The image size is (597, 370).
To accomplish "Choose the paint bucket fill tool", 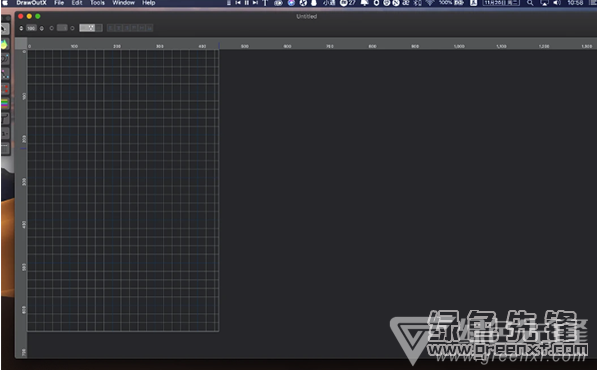I will (5, 45).
